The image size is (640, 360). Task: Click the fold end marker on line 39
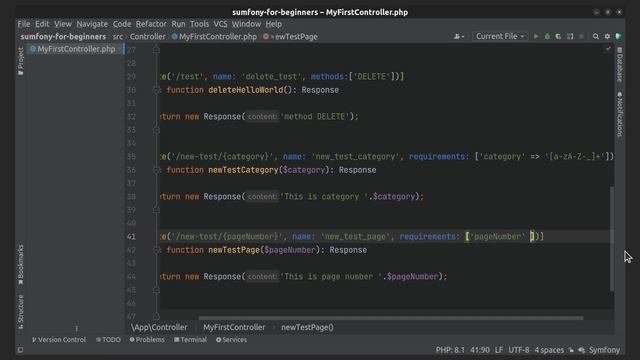156,210
